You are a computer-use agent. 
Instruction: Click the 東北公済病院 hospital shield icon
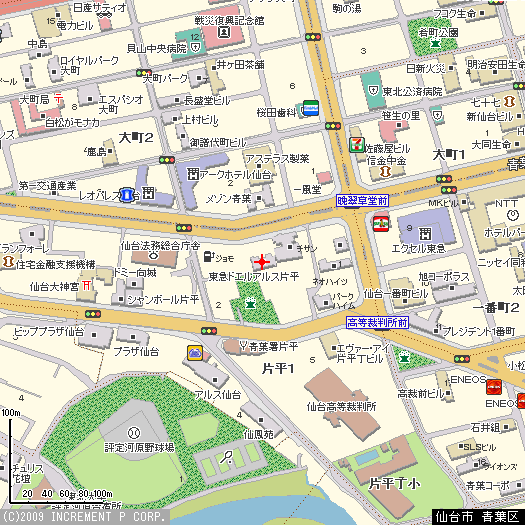[373, 90]
